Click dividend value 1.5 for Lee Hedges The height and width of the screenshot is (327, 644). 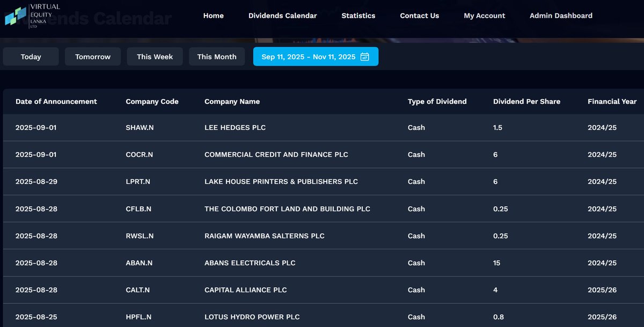(x=498, y=128)
